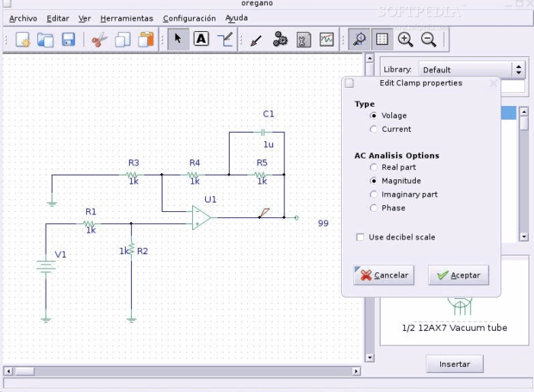Image resolution: width=534 pixels, height=392 pixels.
Task: Choose Current clamp type
Action: pos(374,129)
